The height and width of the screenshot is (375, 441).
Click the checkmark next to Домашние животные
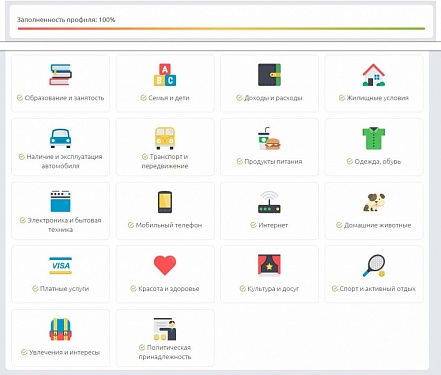[339, 225]
